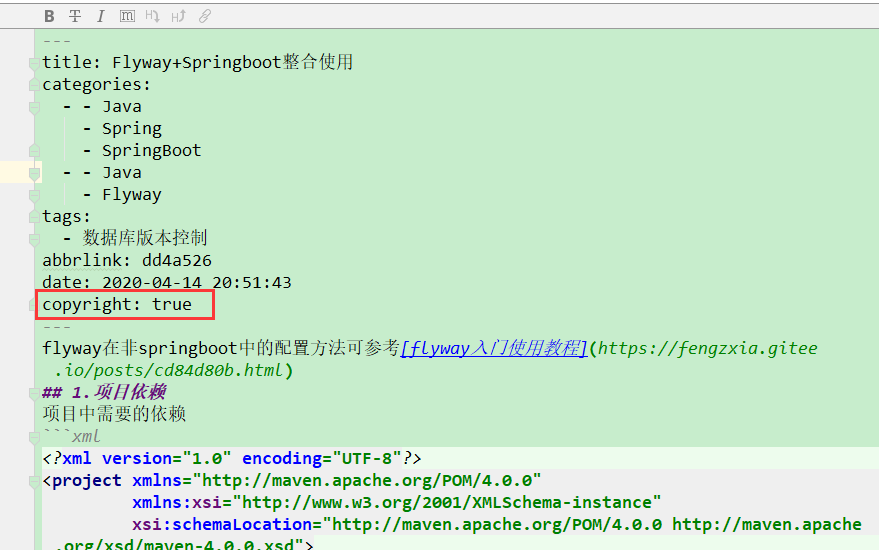Place the cursor on 'title: Flyway+Springboot整合使用'
Image resolution: width=879 pixels, height=550 pixels.
coord(197,62)
